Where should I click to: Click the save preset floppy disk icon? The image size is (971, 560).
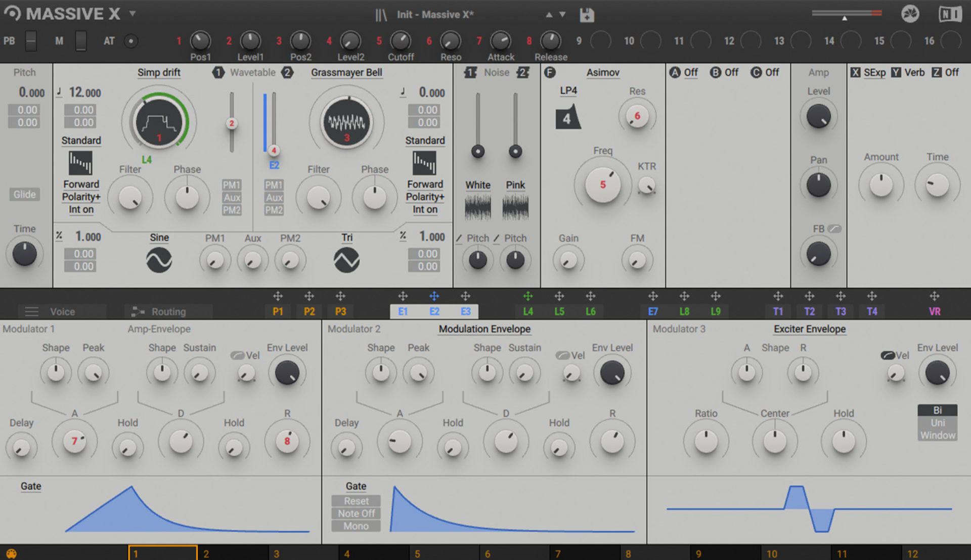tap(587, 14)
